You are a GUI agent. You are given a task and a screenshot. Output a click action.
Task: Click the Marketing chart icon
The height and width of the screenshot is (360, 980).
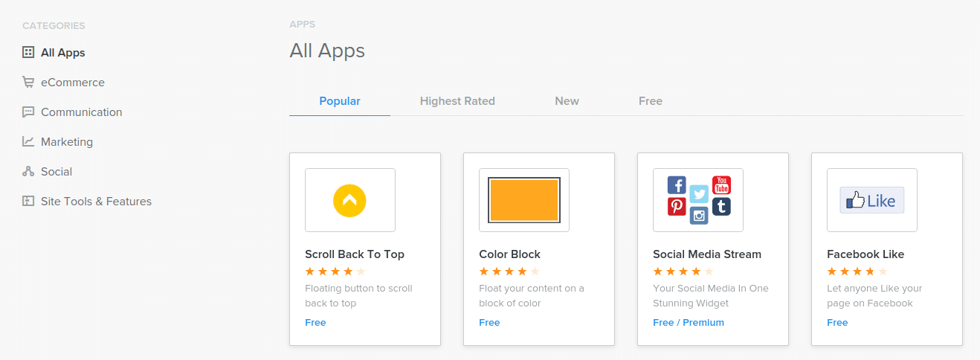28,142
